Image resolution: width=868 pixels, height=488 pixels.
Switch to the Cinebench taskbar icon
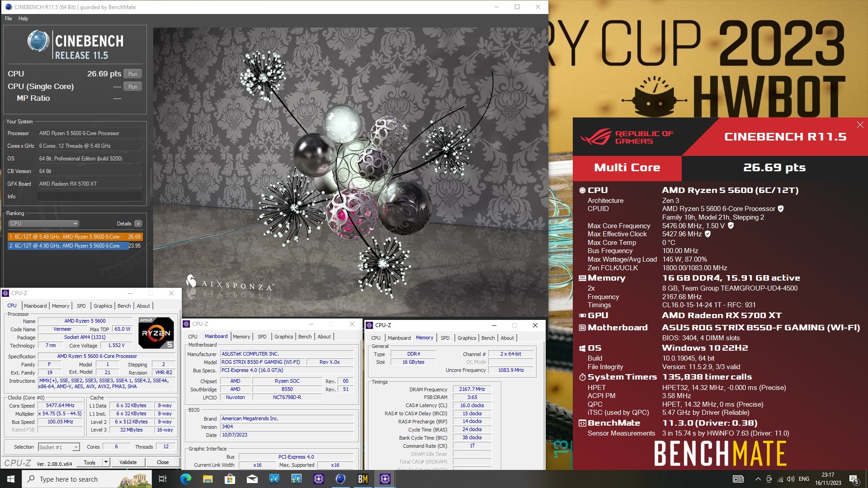click(341, 479)
